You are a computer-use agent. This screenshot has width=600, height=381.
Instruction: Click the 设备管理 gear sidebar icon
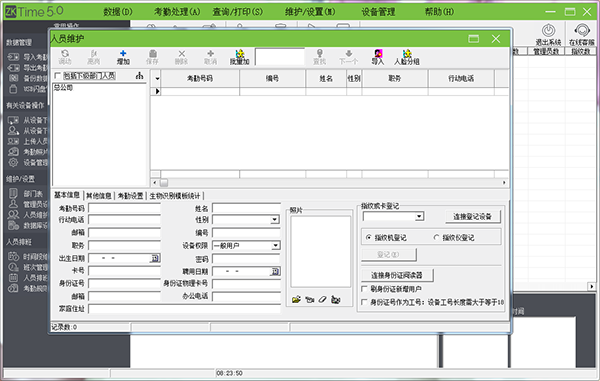(13, 163)
